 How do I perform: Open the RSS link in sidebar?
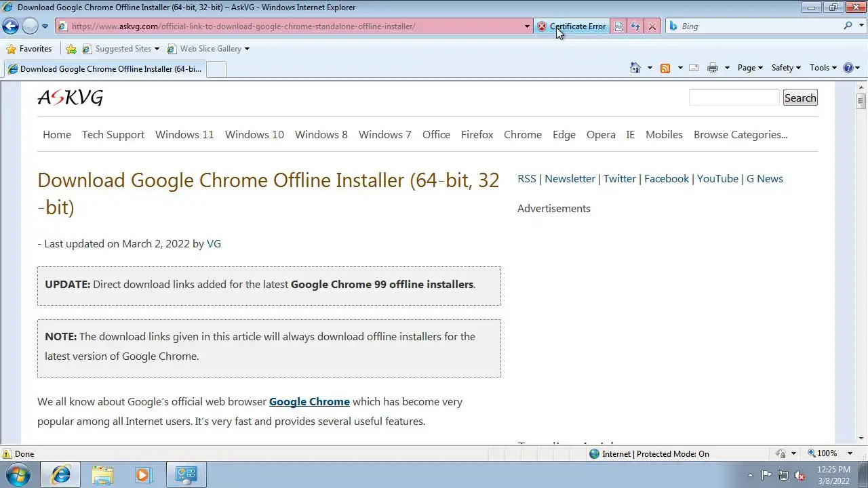[527, 178]
